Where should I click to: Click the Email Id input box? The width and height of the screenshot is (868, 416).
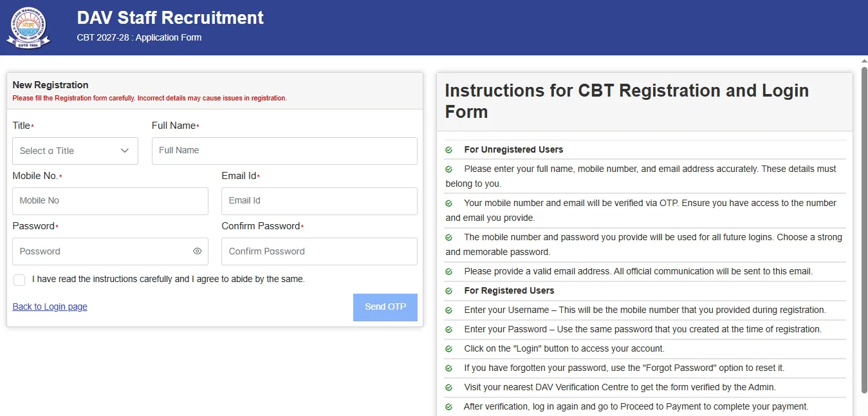pos(319,201)
